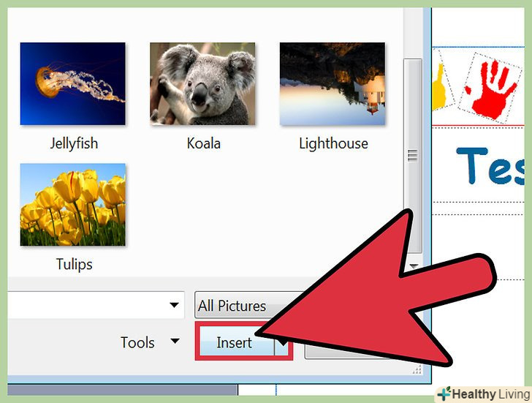Click the scrollbar down arrow
532x403 pixels.
pos(414,266)
